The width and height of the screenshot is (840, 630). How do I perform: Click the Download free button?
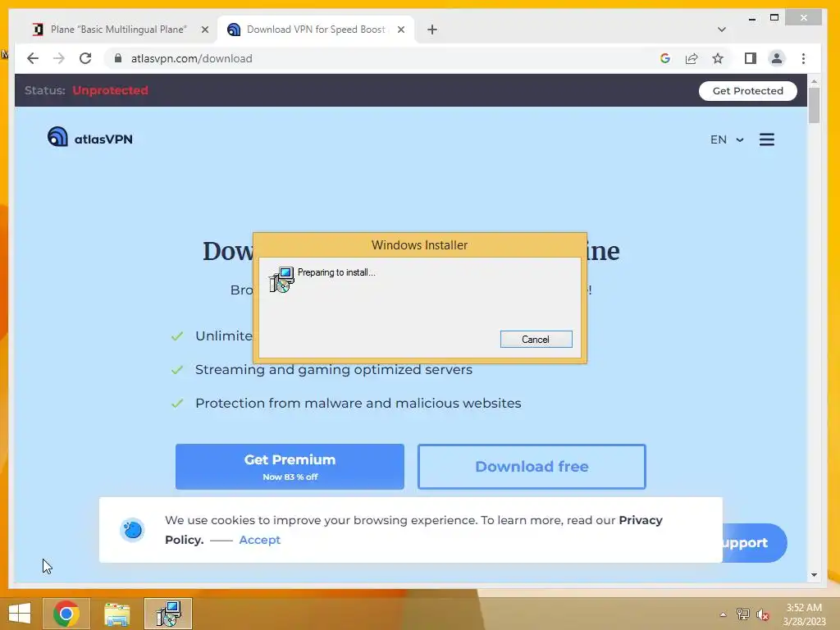[532, 467]
